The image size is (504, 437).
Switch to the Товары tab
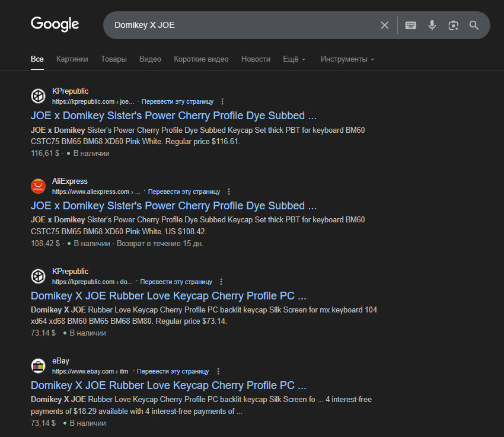coord(113,59)
